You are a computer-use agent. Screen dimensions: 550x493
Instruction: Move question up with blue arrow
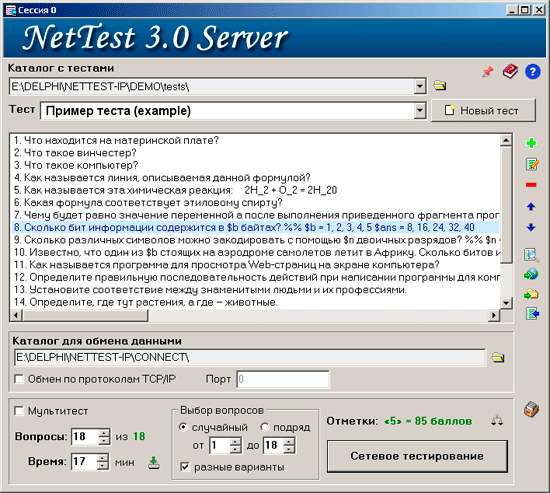[531, 207]
